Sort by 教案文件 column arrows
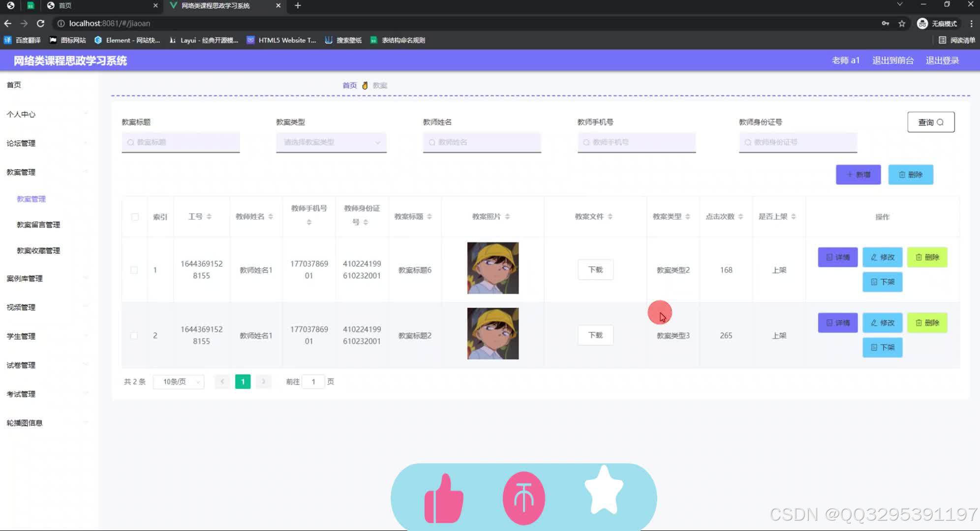 coord(610,217)
